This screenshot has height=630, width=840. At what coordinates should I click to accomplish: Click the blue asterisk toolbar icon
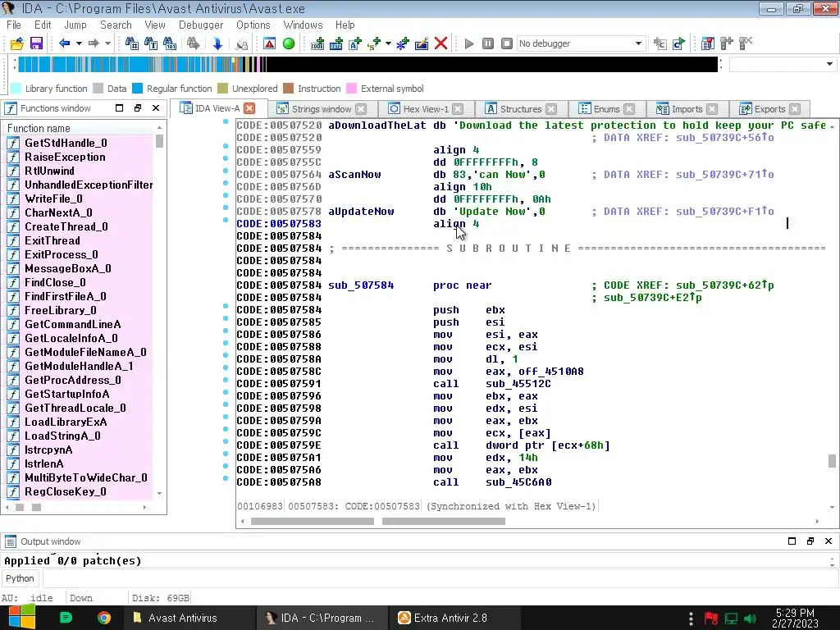coord(402,43)
